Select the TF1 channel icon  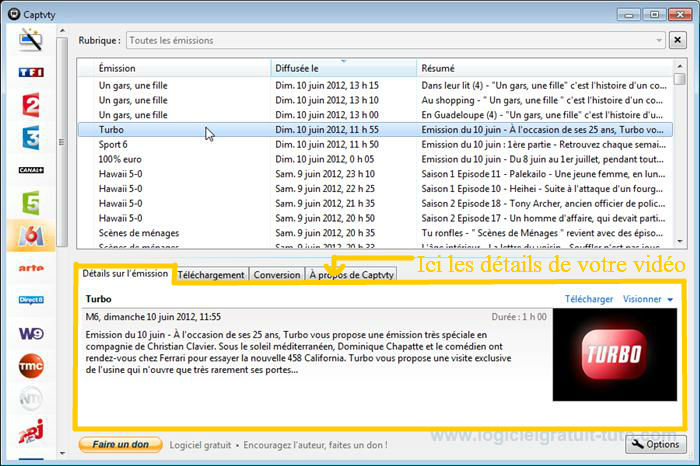(x=31, y=73)
